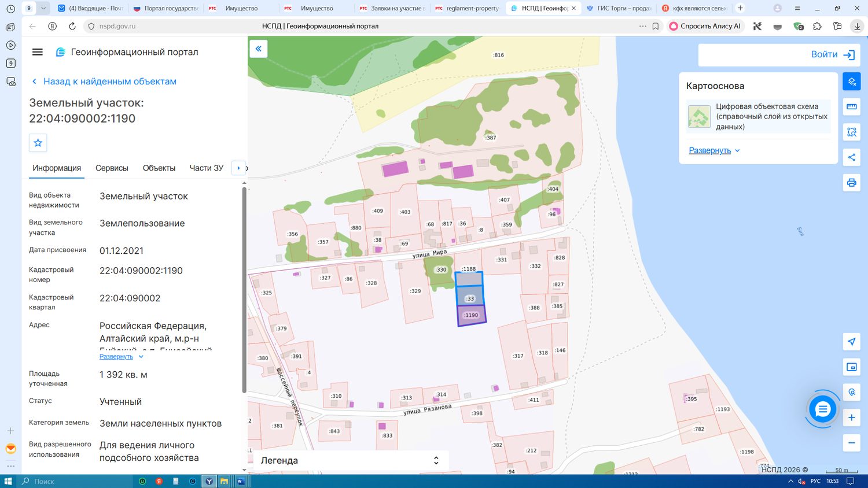Screen dimensions: 868x488
Task: Click the info panel vertical scrollbar
Action: click(x=244, y=290)
